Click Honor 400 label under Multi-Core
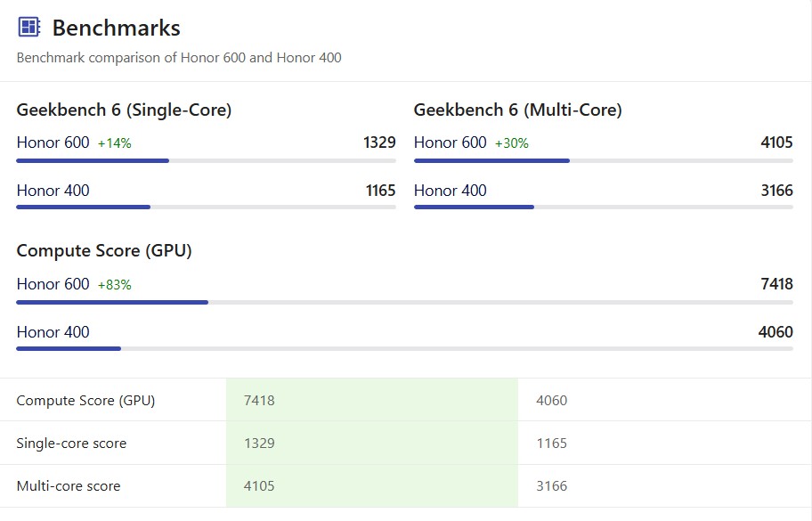Image resolution: width=812 pixels, height=521 pixels. point(450,191)
